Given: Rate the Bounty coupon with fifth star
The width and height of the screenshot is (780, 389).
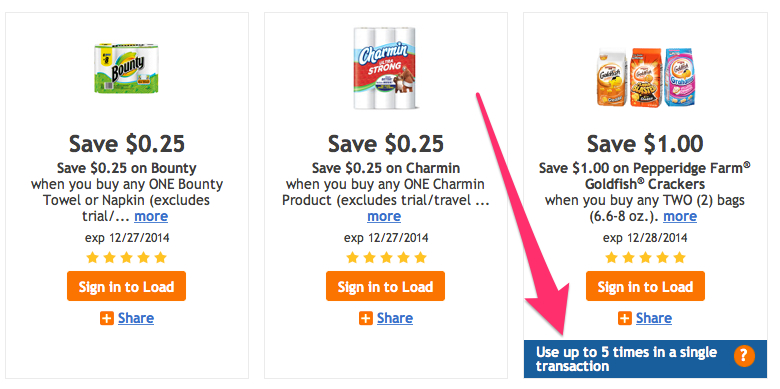Looking at the screenshot, I should point(160,258).
